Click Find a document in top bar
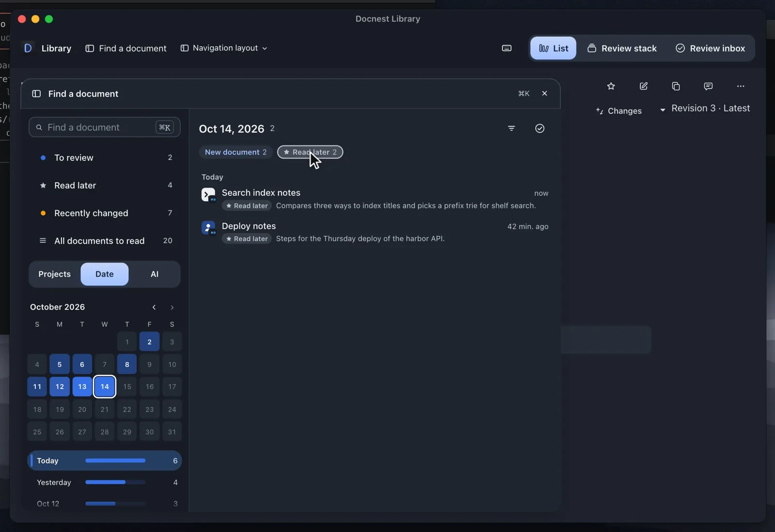775x532 pixels. click(x=126, y=48)
